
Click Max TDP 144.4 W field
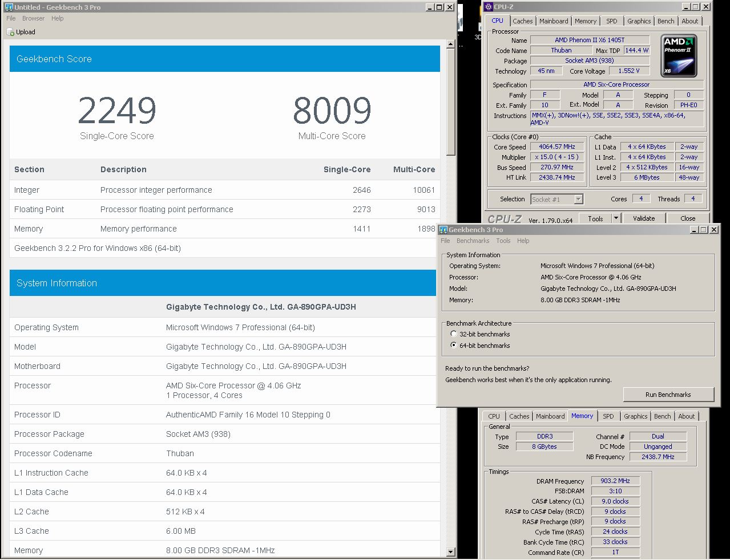[x=636, y=50]
